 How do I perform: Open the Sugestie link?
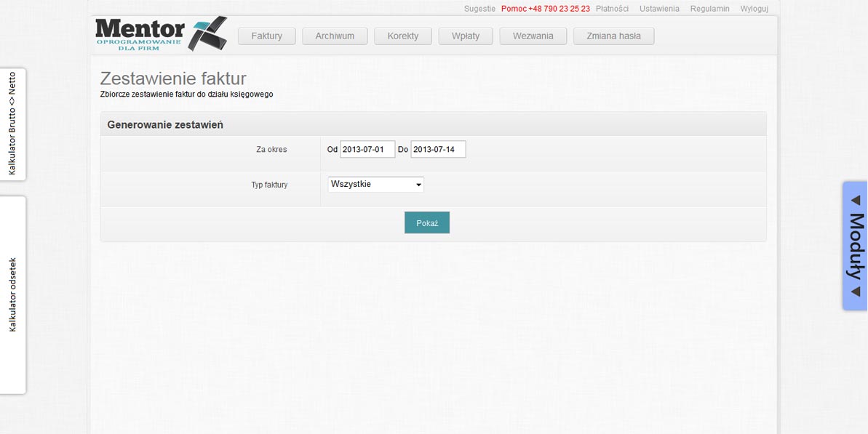pyautogui.click(x=479, y=9)
